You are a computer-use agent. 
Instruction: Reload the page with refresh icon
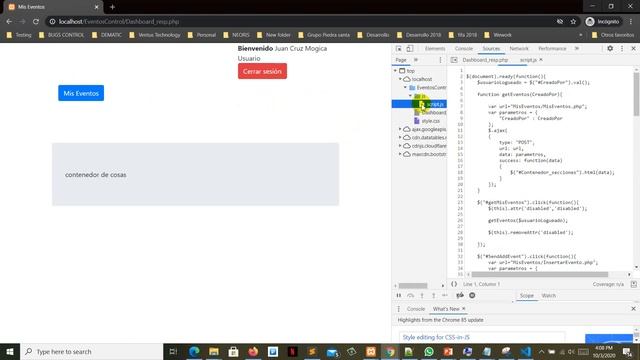click(x=36, y=22)
